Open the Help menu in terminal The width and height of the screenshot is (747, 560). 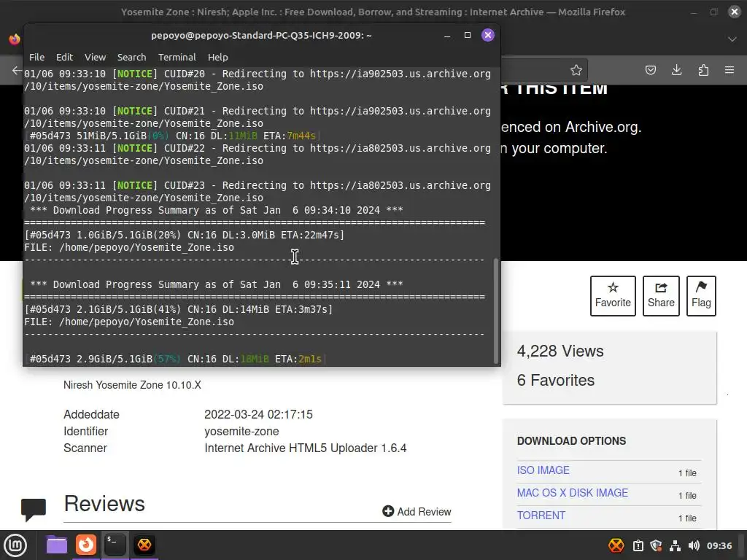click(217, 57)
